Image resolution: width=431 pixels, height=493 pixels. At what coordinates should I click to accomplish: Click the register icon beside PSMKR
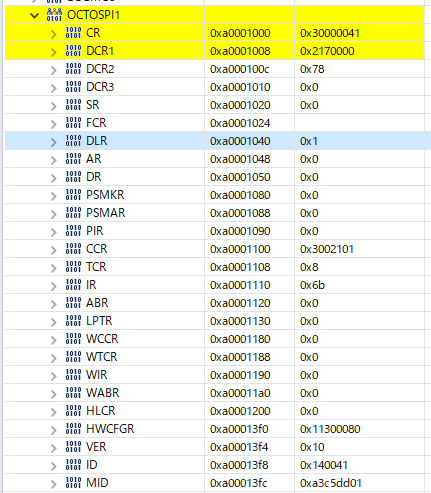pos(73,195)
